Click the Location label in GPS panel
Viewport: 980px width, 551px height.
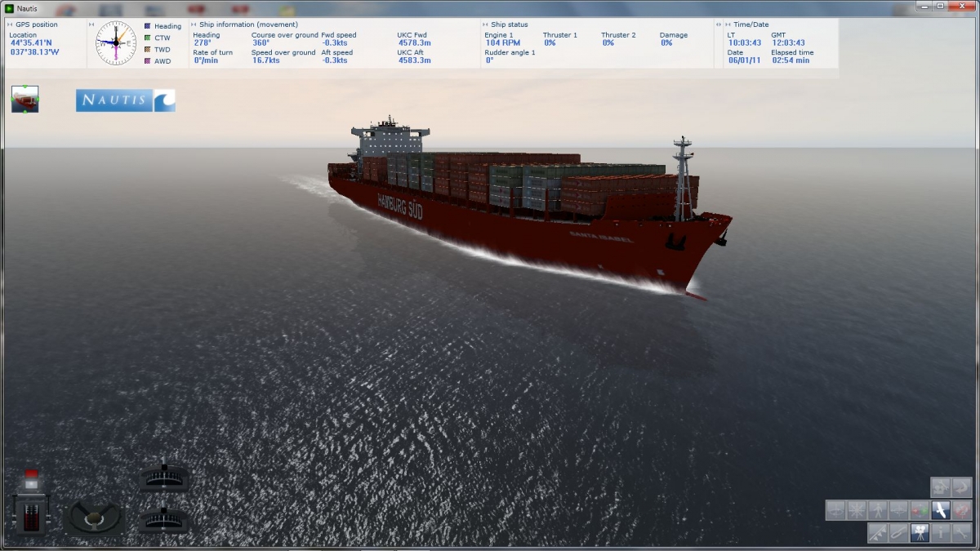23,35
